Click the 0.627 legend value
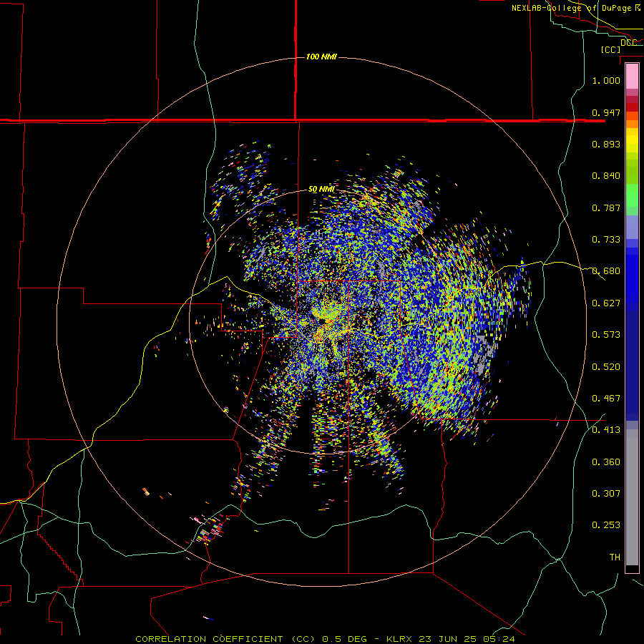Viewport: 644px width, 644px height. pyautogui.click(x=606, y=303)
